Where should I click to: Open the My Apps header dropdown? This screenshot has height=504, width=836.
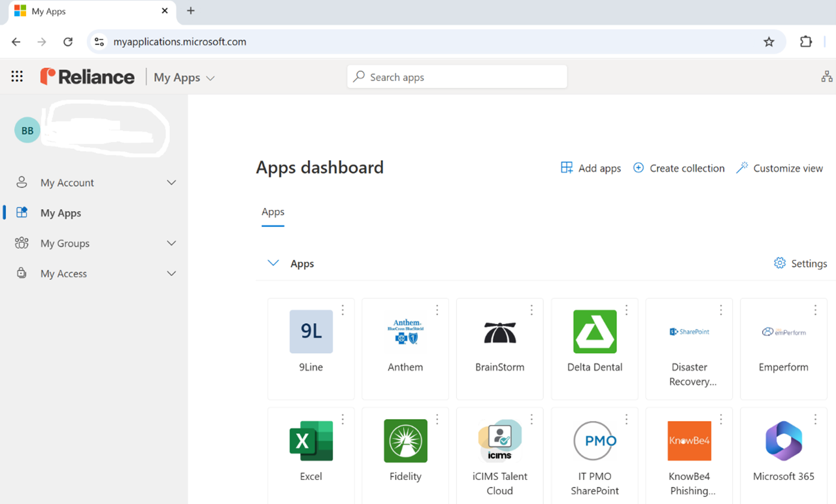pos(184,77)
